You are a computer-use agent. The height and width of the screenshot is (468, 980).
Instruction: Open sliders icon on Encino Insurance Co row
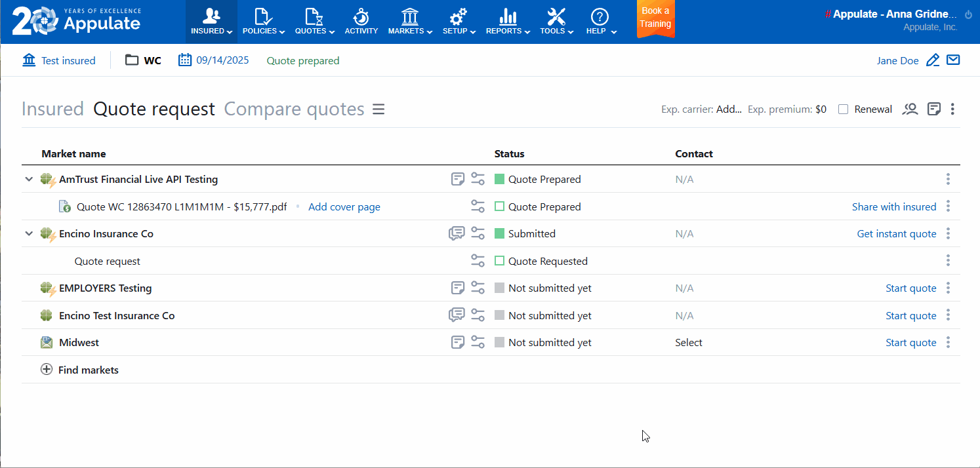click(478, 233)
